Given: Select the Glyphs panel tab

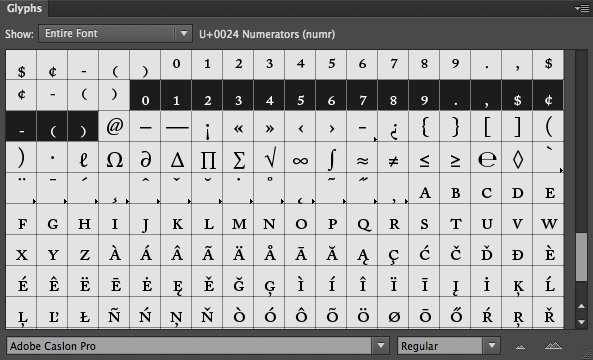Looking at the screenshot, I should (24, 8).
